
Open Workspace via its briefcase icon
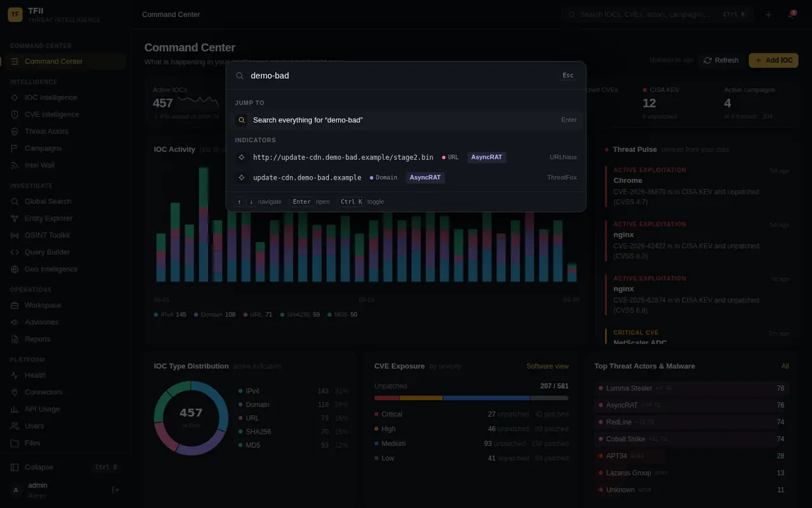[x=15, y=305]
